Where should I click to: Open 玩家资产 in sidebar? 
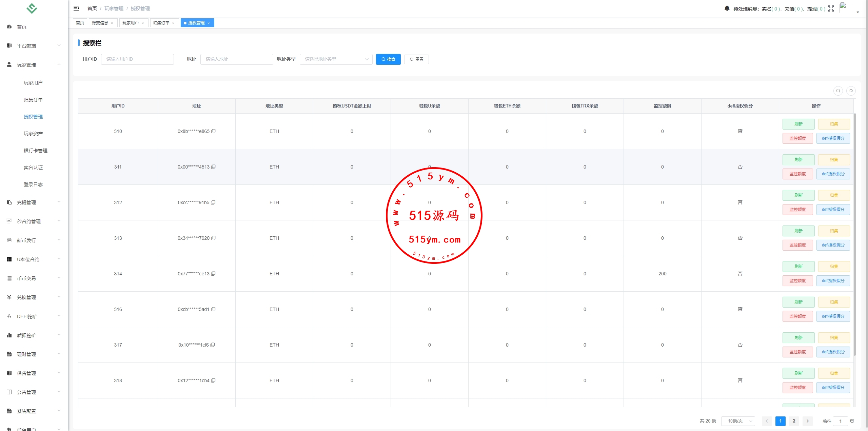tap(33, 134)
